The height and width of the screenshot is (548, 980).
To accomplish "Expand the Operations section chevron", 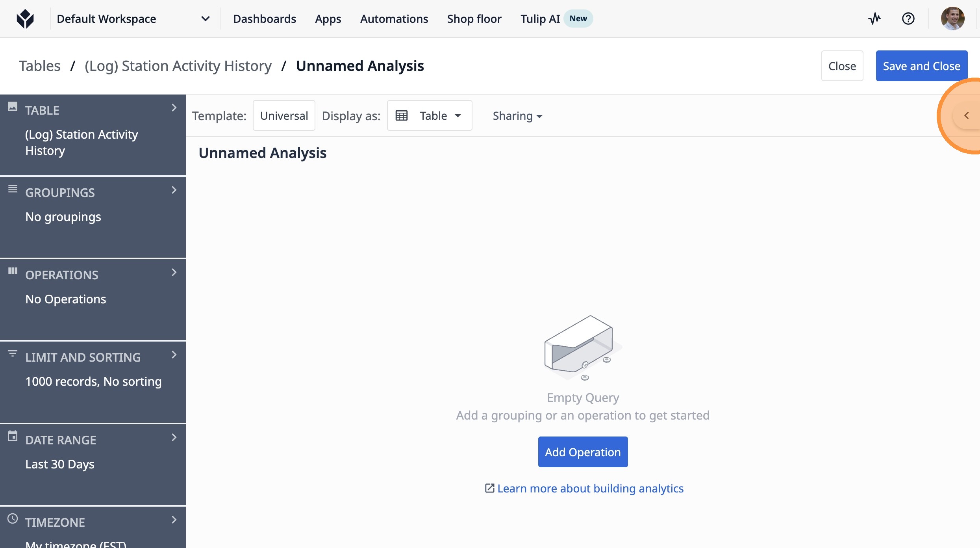I will click(x=174, y=273).
